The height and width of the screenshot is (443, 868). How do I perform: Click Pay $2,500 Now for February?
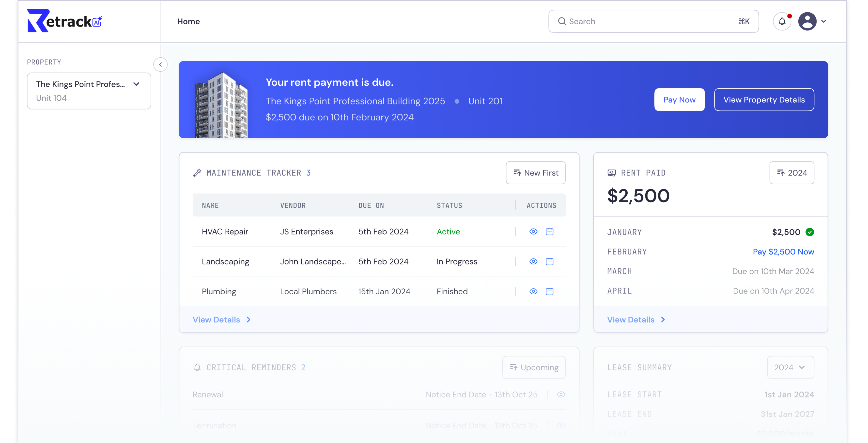pyautogui.click(x=783, y=252)
